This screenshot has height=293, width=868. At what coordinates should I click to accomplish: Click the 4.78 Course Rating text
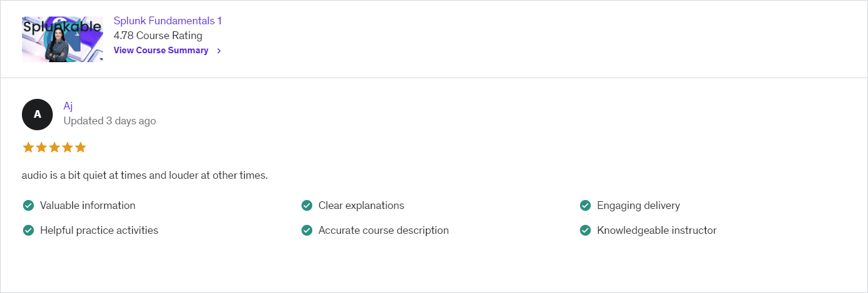[x=158, y=36]
